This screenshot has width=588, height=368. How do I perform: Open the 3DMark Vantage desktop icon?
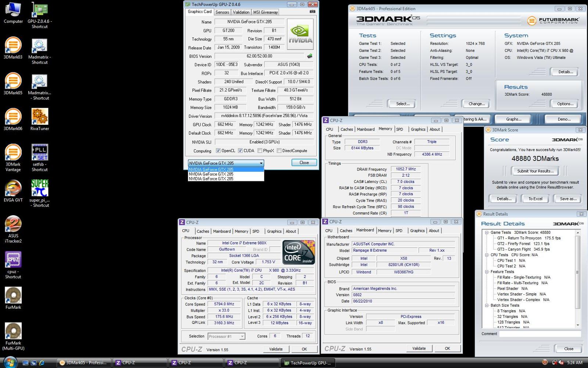pyautogui.click(x=13, y=158)
